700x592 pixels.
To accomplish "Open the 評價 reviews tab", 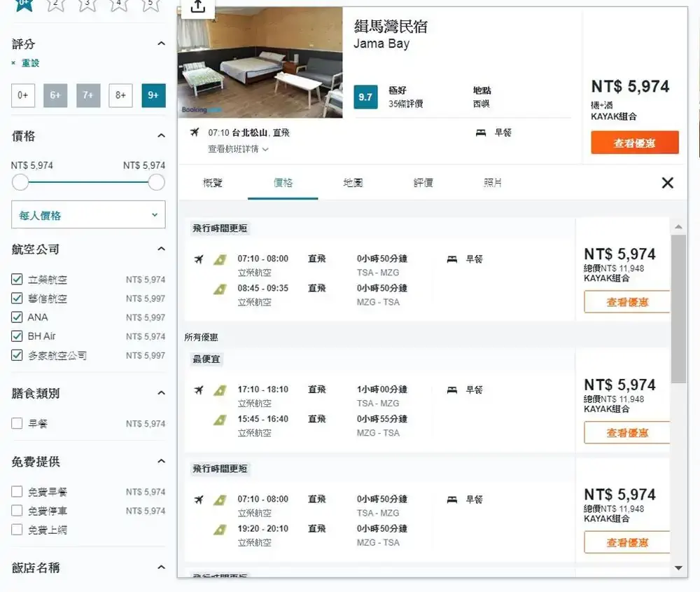I will tap(423, 183).
